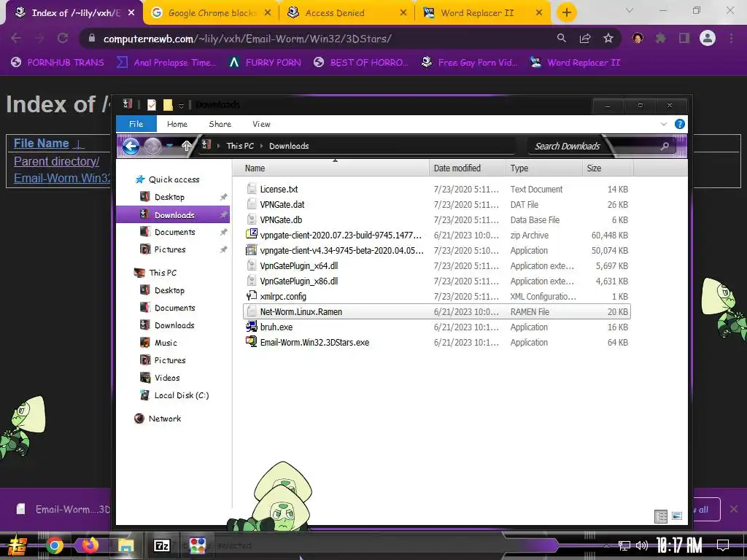Expand the This PC breadcrumb arrow
This screenshot has height=560, width=747.
pyautogui.click(x=262, y=146)
